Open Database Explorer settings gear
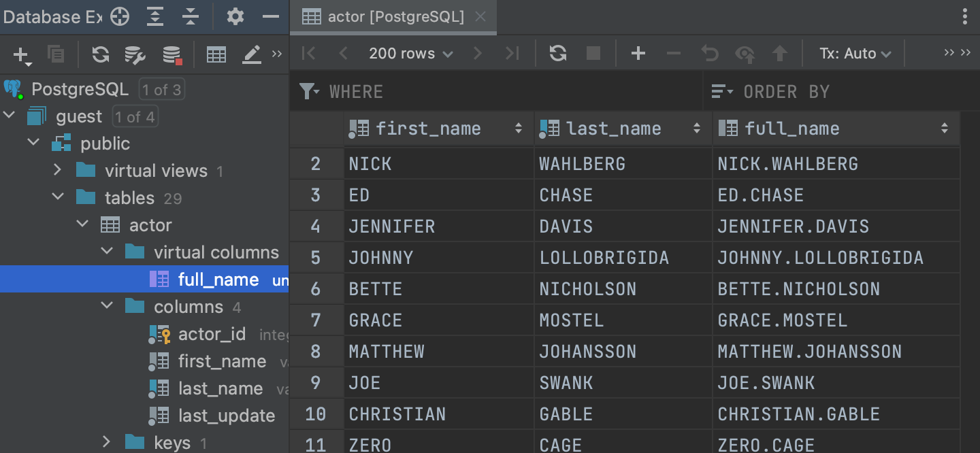This screenshot has width=980, height=453. pos(235,17)
